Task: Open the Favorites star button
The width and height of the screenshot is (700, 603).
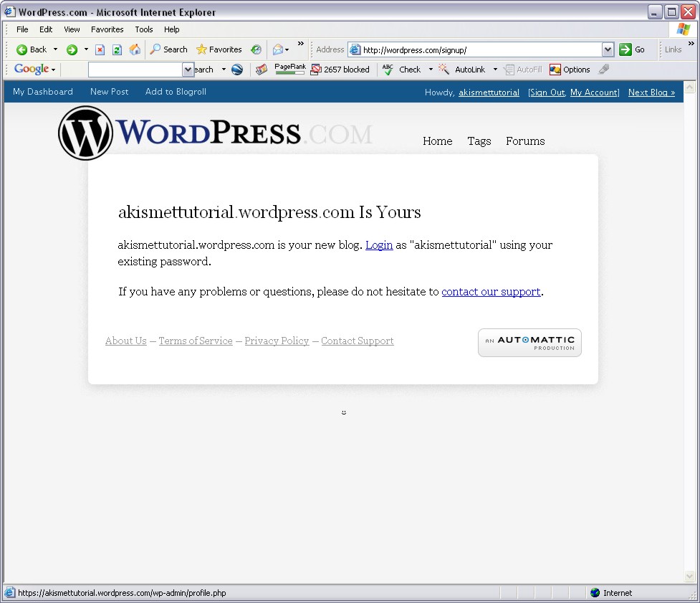Action: (x=219, y=49)
